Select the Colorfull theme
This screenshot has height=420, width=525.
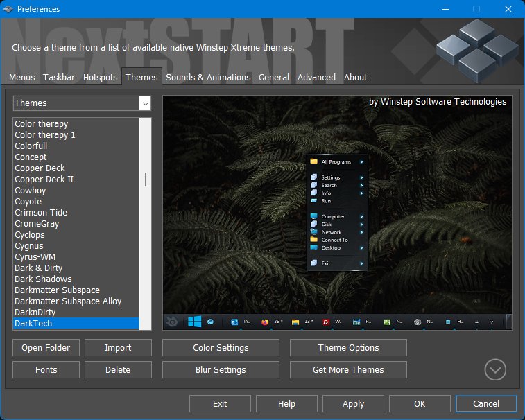pos(76,146)
